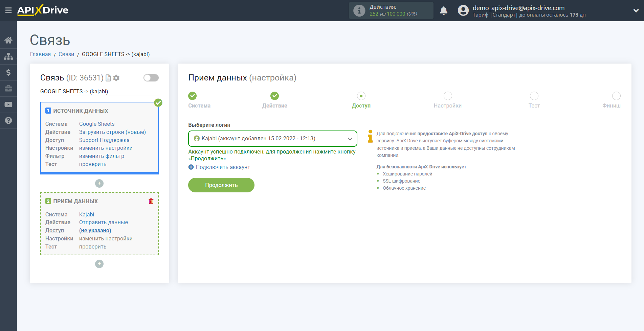Click the green Продолжить button
Viewport: 644px width, 331px height.
click(221, 185)
